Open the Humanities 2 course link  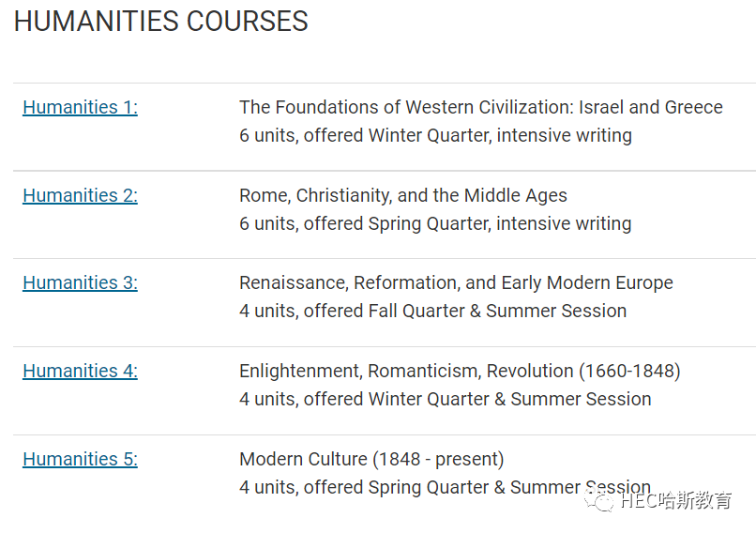80,195
